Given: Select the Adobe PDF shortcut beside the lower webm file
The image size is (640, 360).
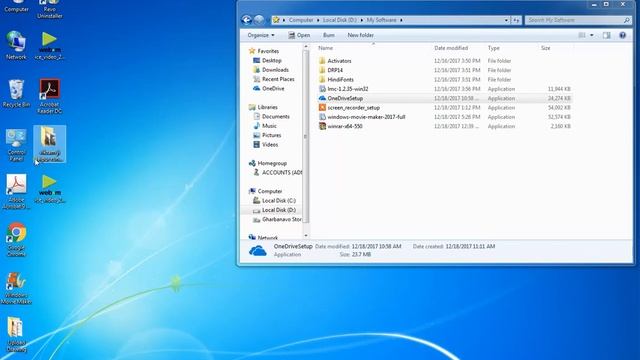Looking at the screenshot, I should coord(16,192).
